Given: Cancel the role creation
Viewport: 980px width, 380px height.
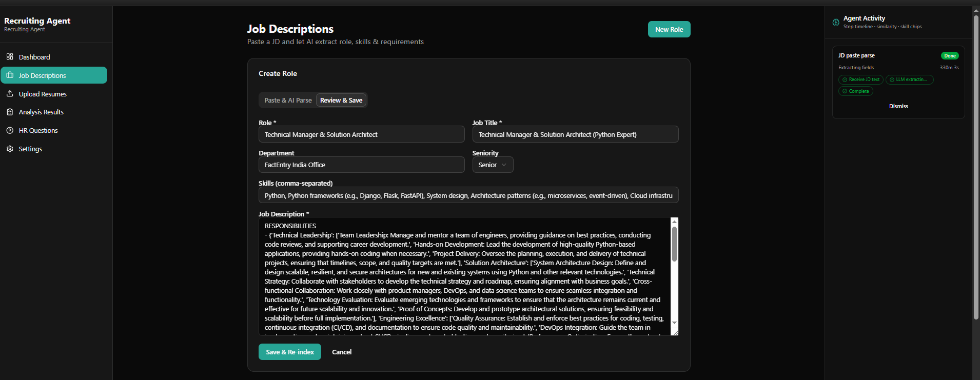Looking at the screenshot, I should pyautogui.click(x=342, y=352).
